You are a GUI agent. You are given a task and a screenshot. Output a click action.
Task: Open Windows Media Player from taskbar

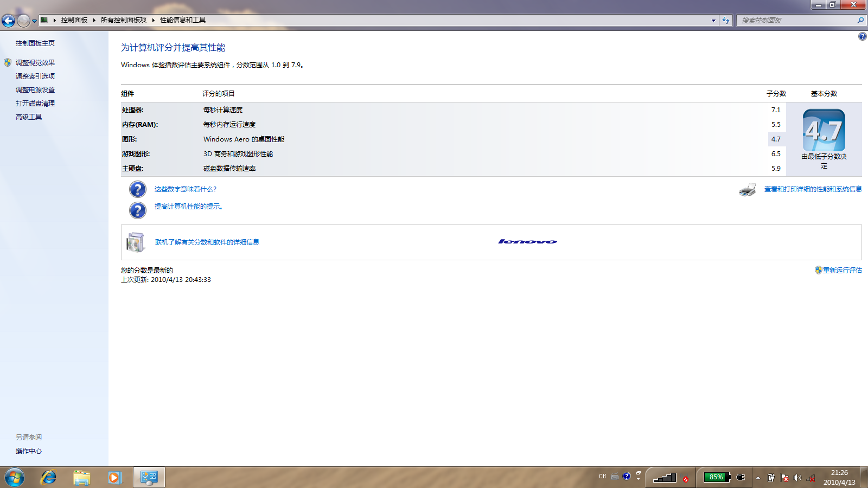click(x=114, y=477)
